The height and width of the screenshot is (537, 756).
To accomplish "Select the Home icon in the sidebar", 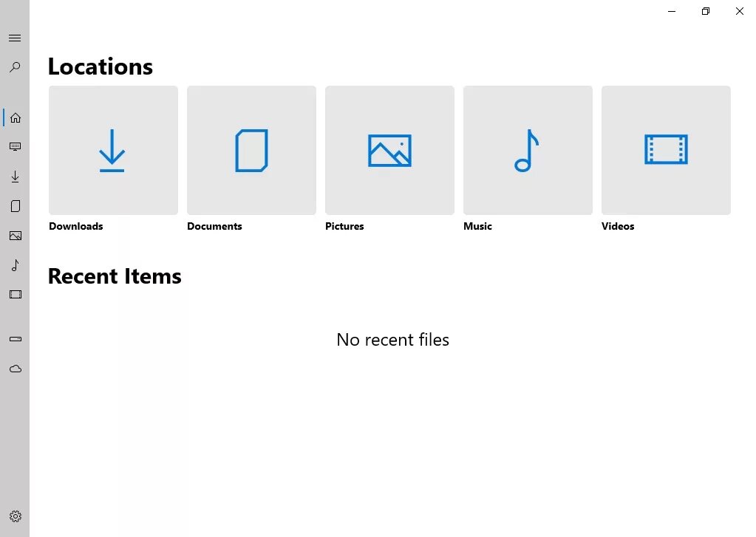I will 15,117.
